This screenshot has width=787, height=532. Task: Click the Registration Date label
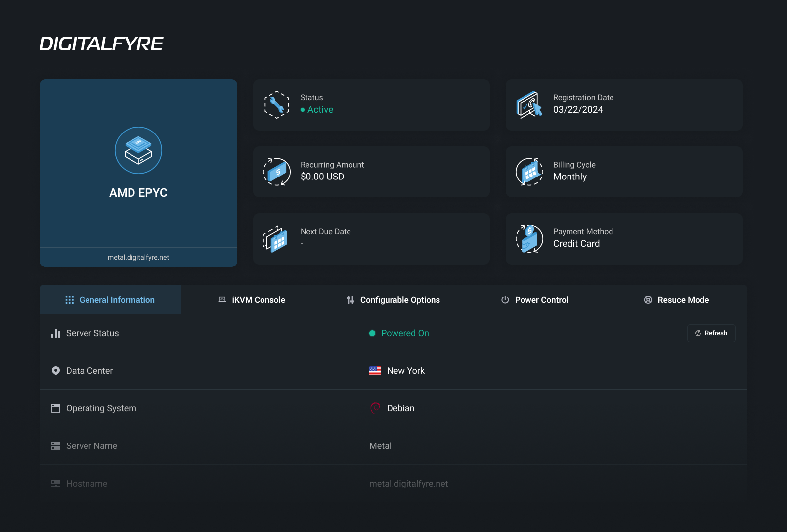[583, 98]
